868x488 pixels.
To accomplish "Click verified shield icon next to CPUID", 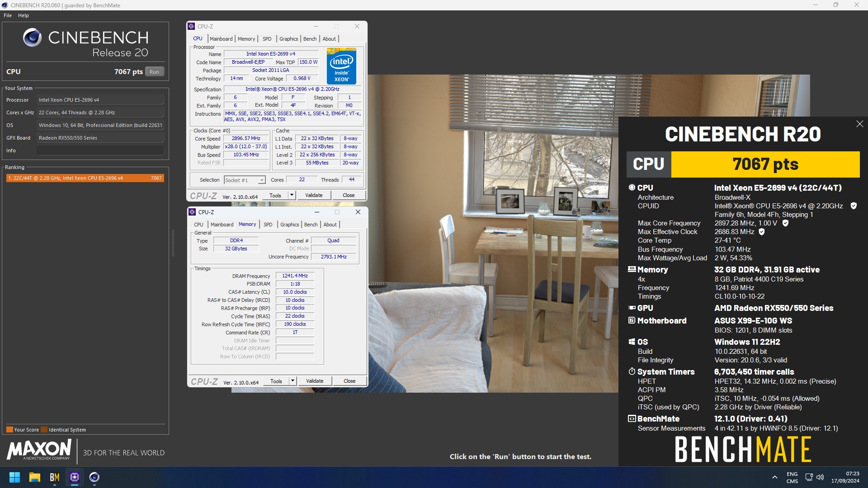I will point(854,206).
